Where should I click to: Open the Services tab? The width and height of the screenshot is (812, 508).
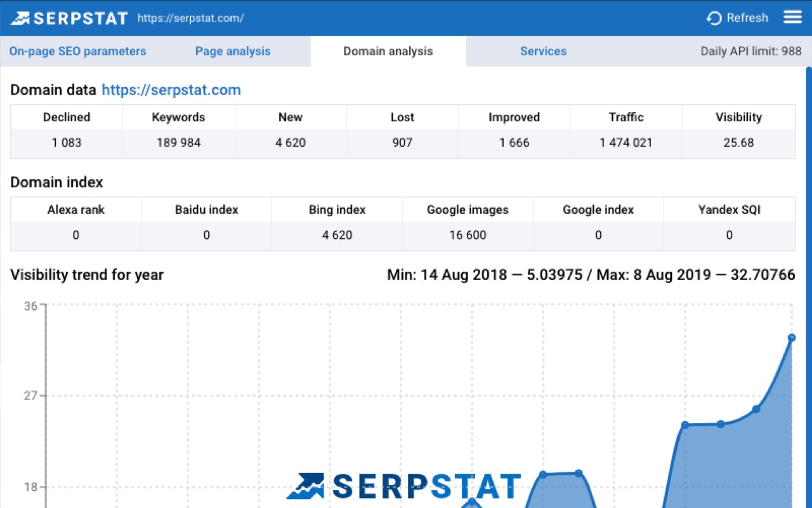point(543,51)
